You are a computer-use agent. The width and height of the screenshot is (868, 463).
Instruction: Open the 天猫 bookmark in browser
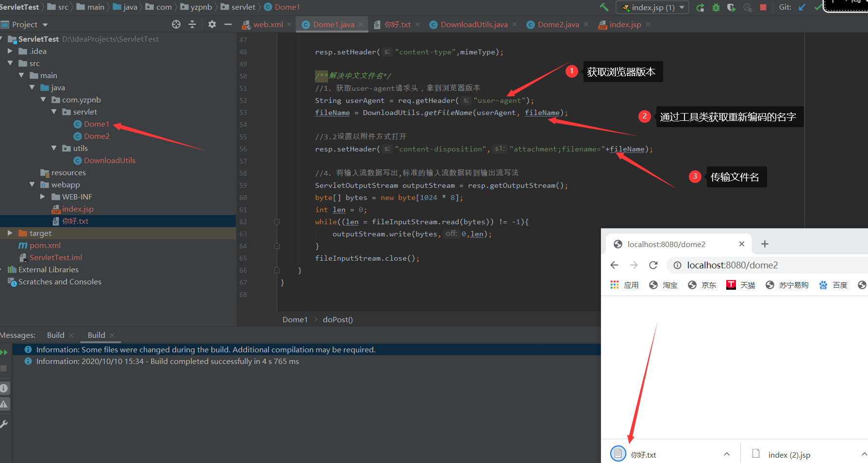741,285
